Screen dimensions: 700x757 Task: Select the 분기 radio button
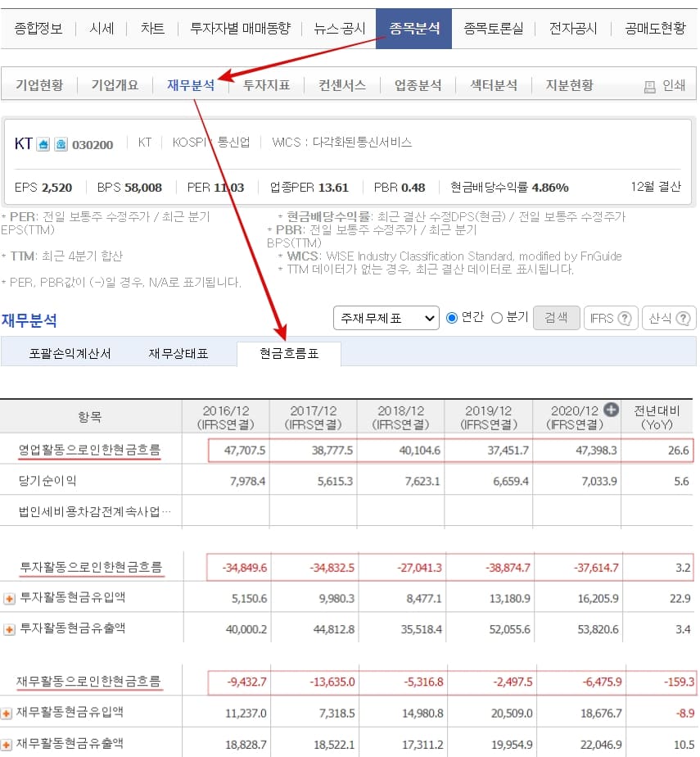pos(497,318)
